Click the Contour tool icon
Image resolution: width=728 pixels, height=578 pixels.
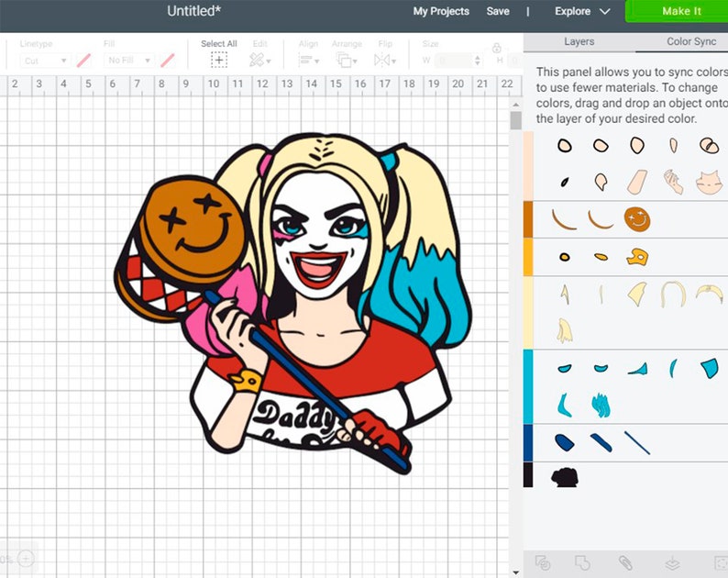point(721,563)
